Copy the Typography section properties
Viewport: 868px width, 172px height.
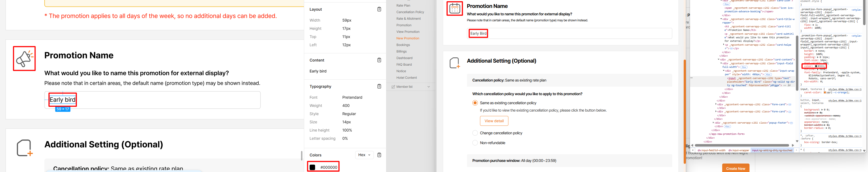pyautogui.click(x=379, y=86)
